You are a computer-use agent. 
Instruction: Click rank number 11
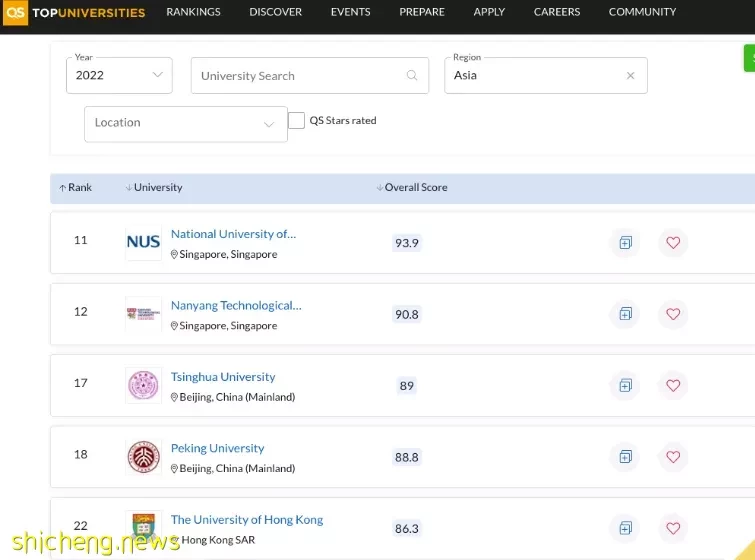(80, 240)
